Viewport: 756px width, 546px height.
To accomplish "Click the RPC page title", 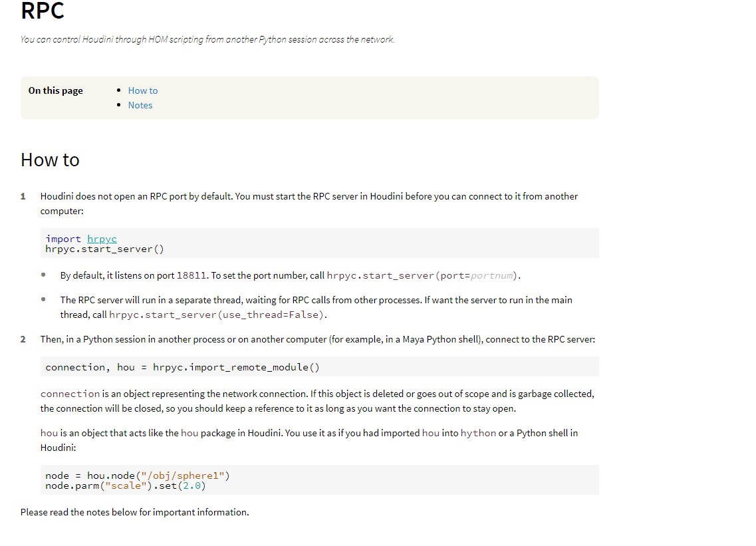I will (43, 11).
